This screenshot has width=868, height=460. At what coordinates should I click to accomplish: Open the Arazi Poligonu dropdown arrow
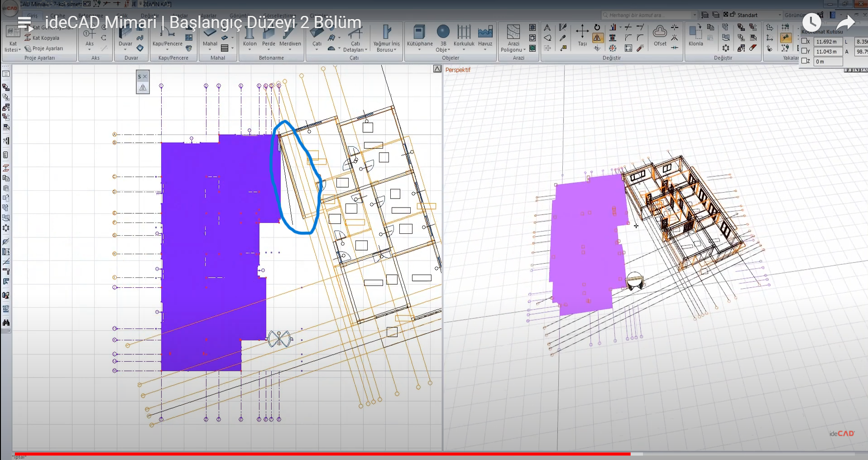[524, 50]
